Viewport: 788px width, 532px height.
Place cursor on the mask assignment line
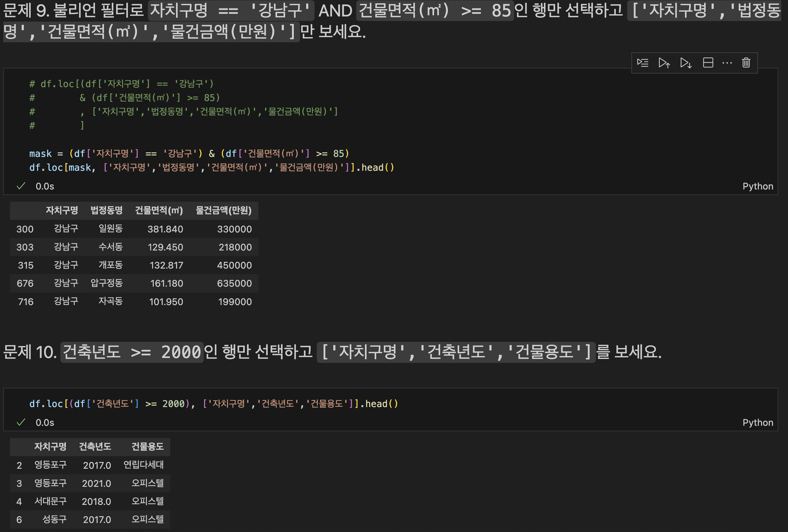pyautogui.click(x=189, y=154)
